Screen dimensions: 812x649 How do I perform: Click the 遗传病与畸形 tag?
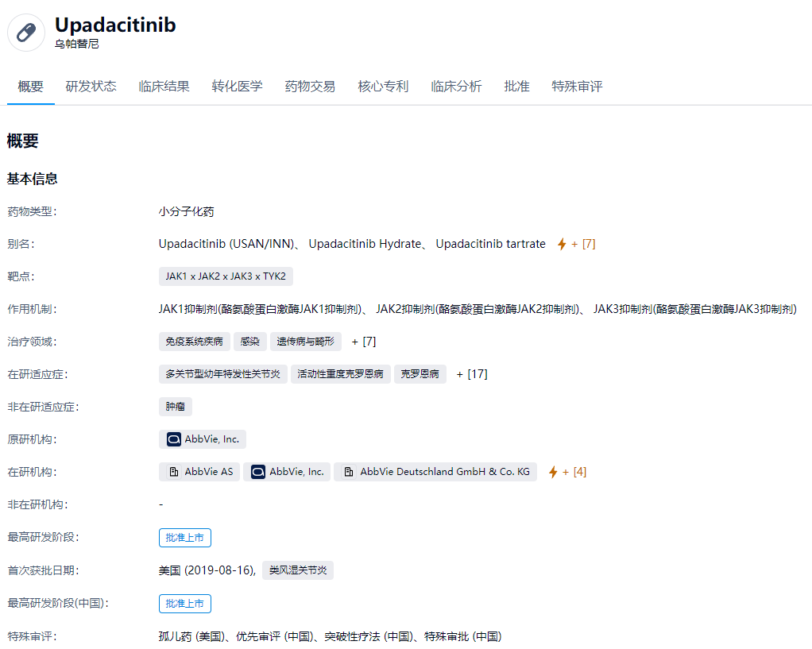coord(306,342)
